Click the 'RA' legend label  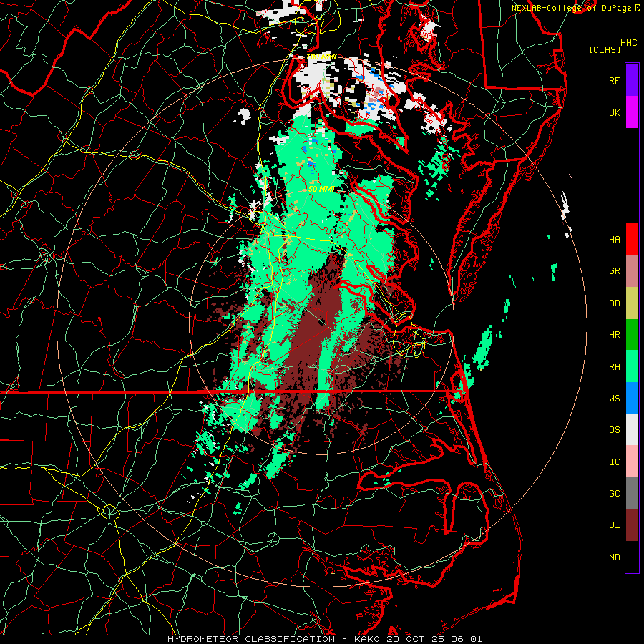(614, 367)
